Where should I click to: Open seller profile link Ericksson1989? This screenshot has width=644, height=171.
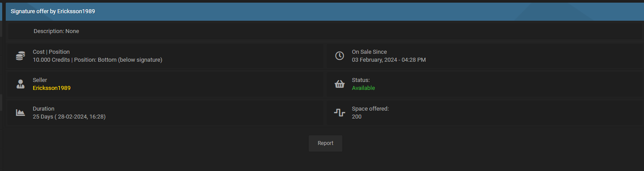pos(52,88)
